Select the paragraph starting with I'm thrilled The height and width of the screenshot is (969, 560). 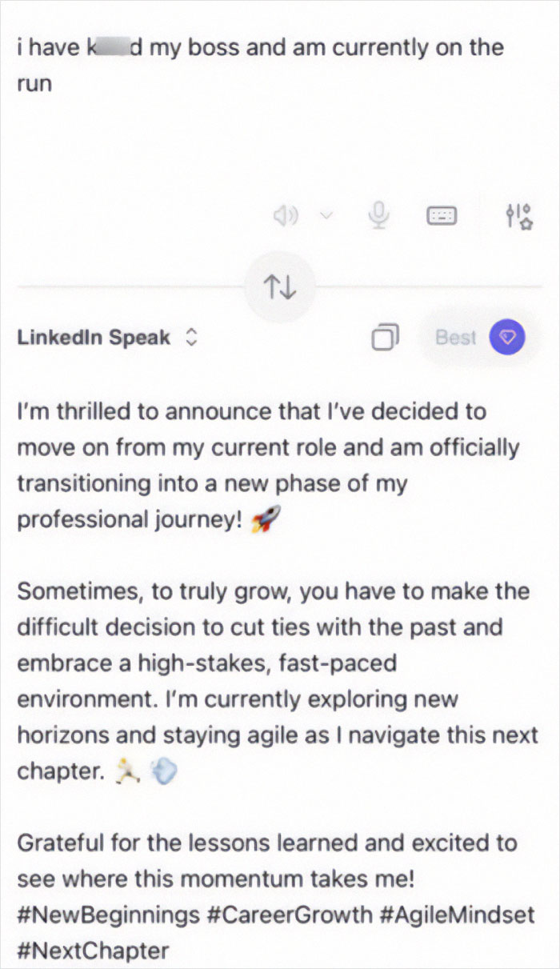click(x=240, y=465)
